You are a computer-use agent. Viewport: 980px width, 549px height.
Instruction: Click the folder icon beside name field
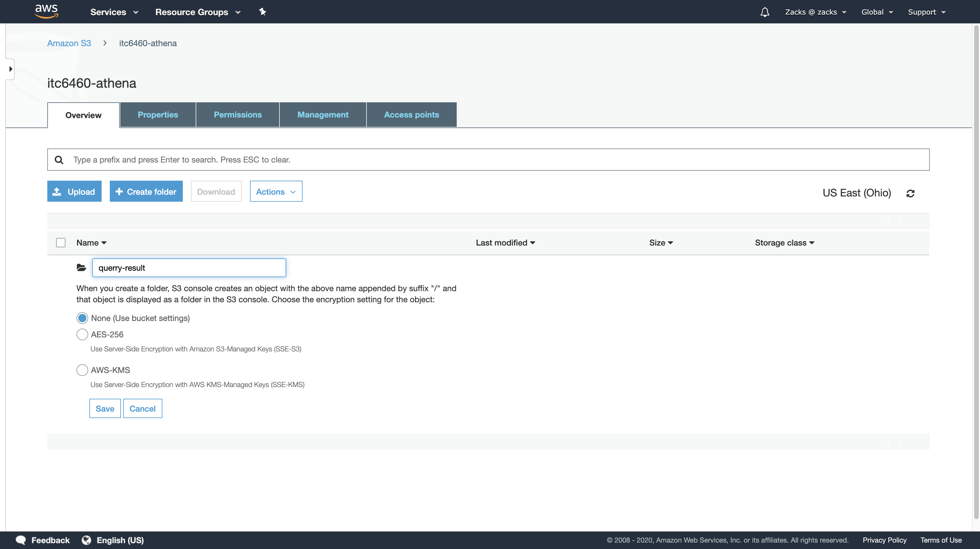81,268
